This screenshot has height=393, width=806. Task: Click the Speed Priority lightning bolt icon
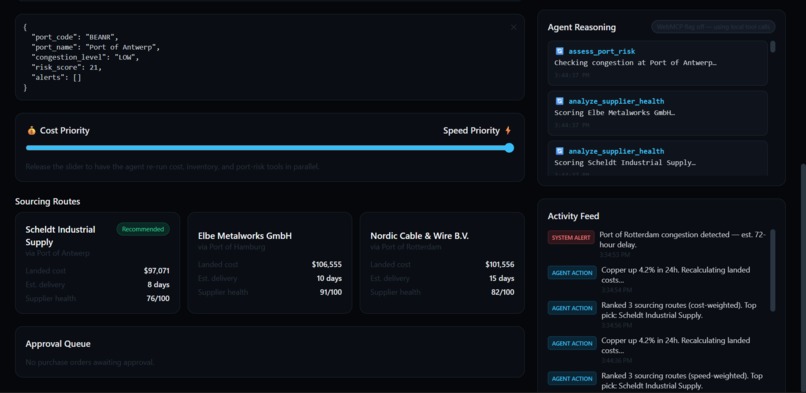[x=508, y=130]
